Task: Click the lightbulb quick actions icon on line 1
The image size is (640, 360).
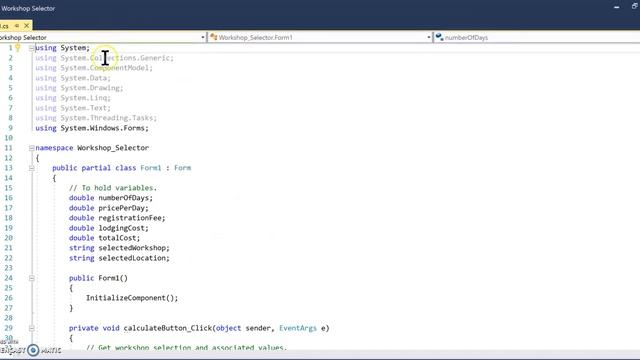Action: (18, 47)
